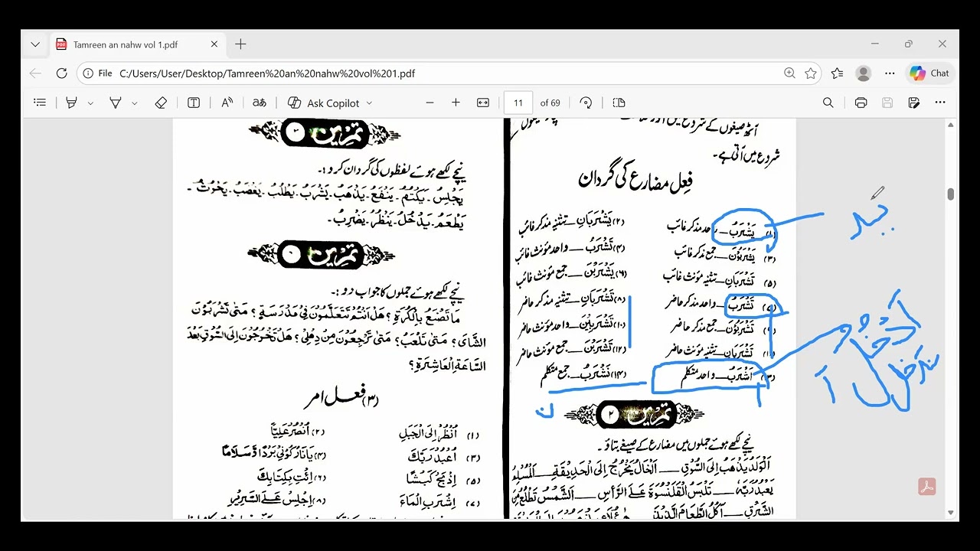The image size is (980, 551).
Task: Start Read aloud
Action: coord(227,103)
